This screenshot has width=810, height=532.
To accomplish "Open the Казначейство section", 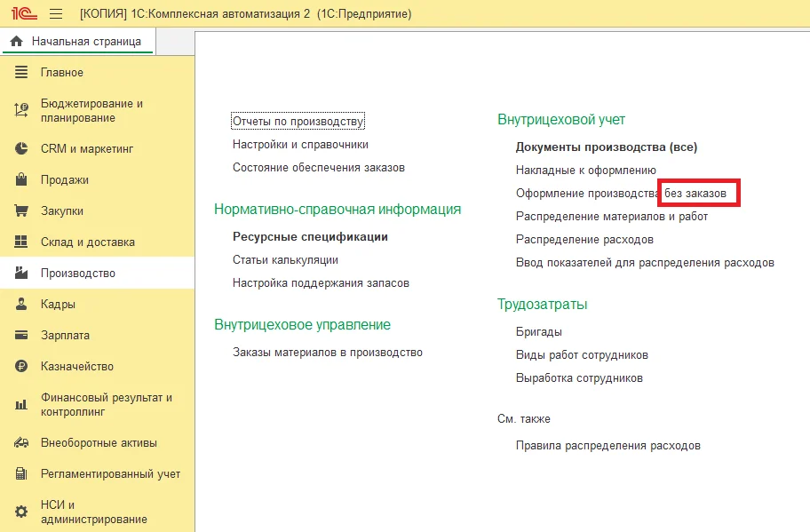I will click(97, 366).
